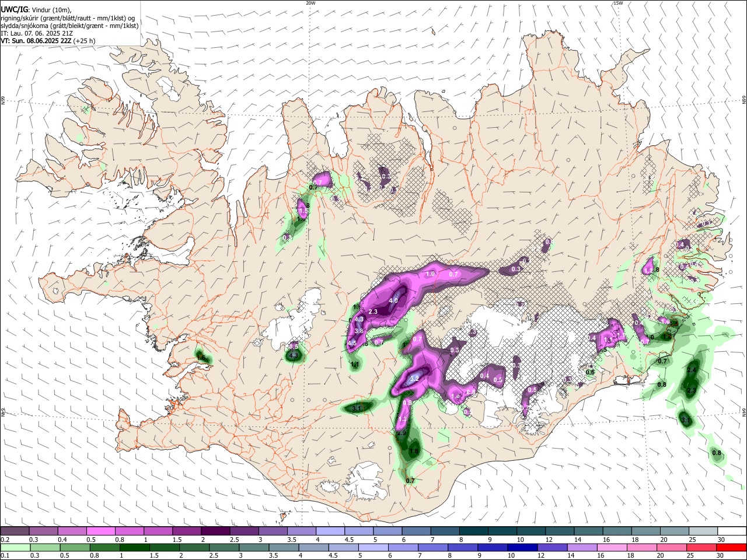Click the '0.6' value on the map
This screenshot has width=747, height=560.
[x=590, y=372]
